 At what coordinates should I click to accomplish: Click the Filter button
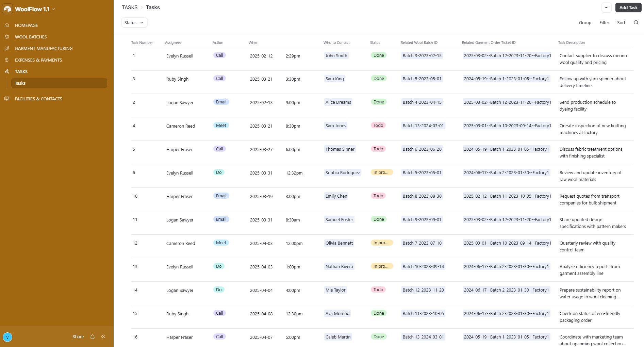[604, 22]
